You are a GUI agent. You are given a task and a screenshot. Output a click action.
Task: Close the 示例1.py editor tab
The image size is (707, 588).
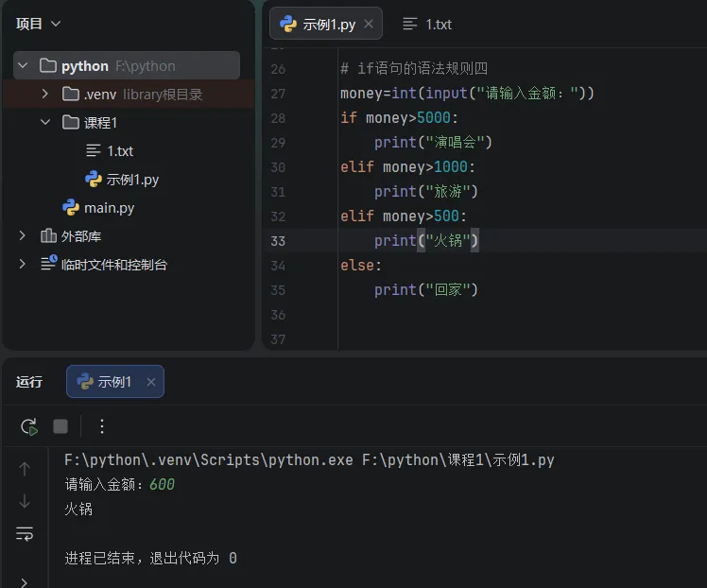point(369,24)
